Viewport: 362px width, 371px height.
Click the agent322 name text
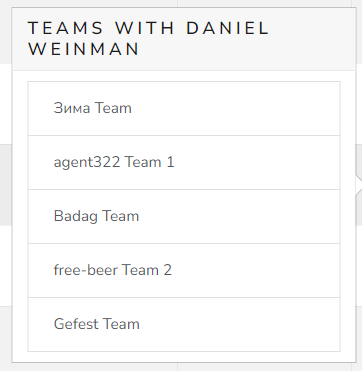87,163
